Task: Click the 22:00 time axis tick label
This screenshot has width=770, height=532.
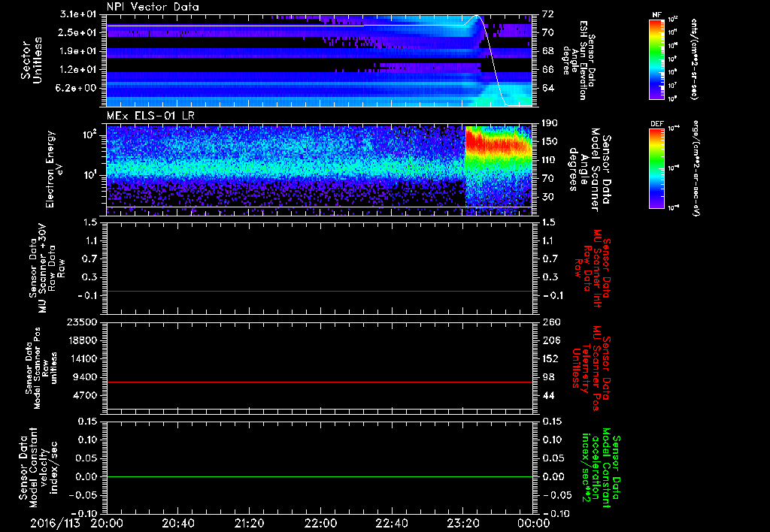Action: [321, 522]
